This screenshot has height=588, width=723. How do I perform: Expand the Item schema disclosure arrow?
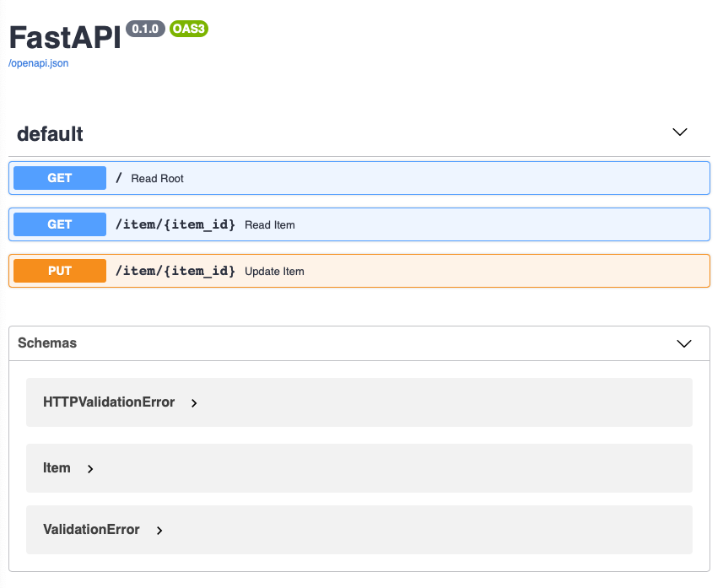coord(89,469)
